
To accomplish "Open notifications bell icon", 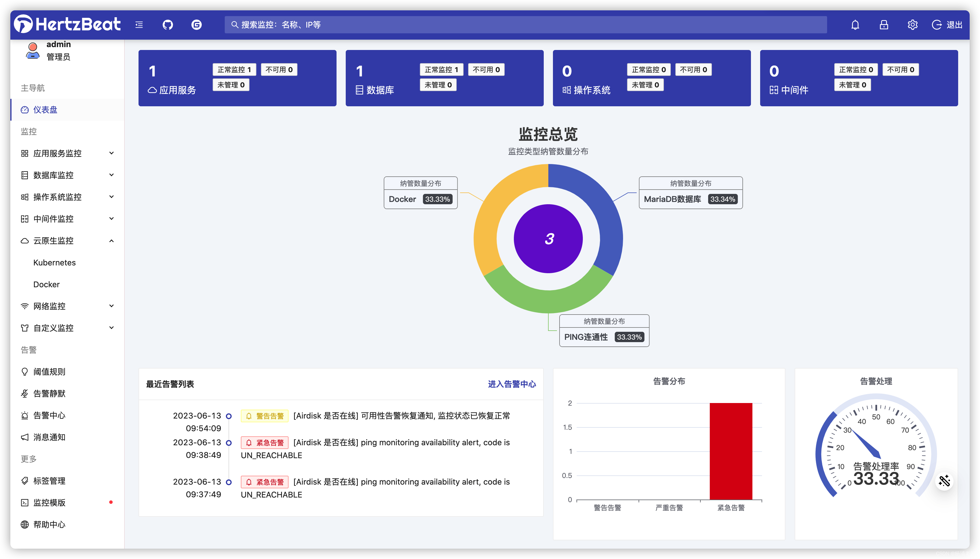I will [x=855, y=25].
